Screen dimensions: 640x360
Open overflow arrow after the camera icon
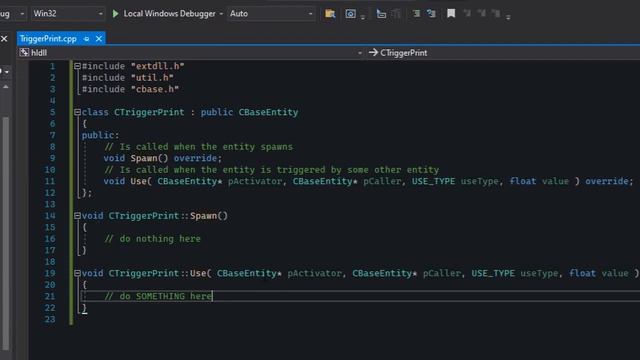362,17
